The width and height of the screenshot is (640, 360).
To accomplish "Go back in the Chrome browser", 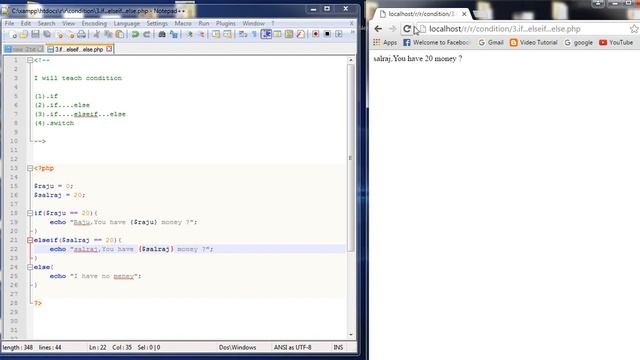I will (378, 29).
